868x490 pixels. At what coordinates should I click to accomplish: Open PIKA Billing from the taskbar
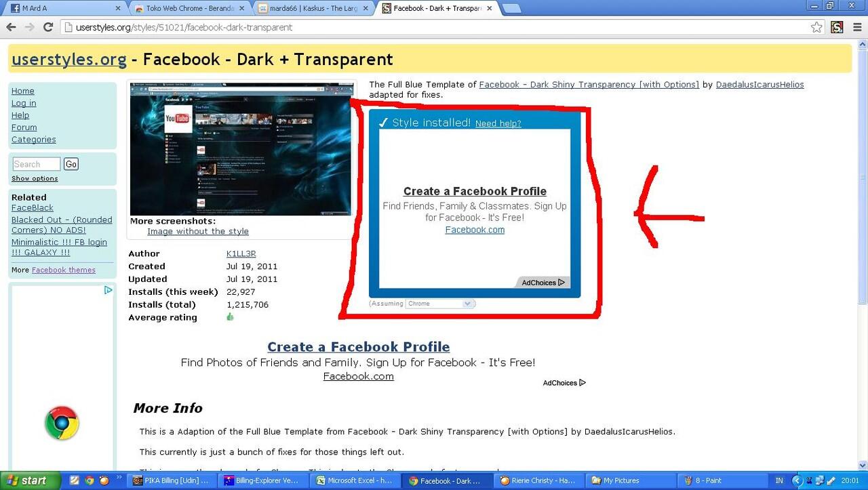[172, 481]
